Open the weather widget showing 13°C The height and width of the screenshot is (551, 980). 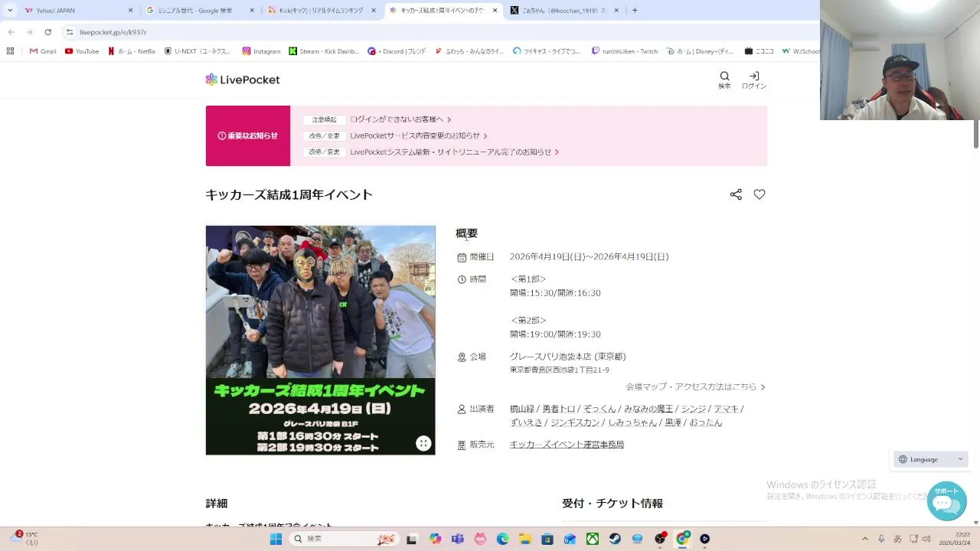coord(23,539)
